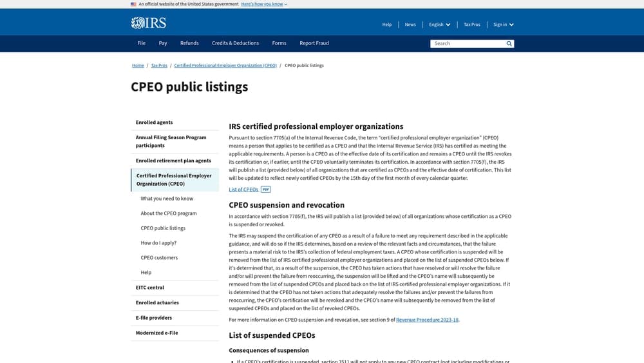Screen dimensions: 644x363
Task: Click 'An official website of the United States government' text
Action: click(189, 4)
